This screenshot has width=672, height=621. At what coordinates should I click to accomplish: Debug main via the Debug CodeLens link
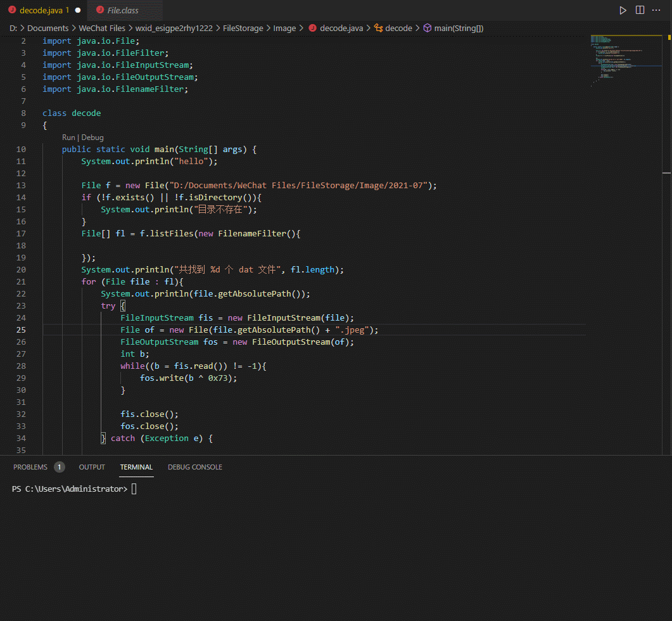pyautogui.click(x=92, y=137)
